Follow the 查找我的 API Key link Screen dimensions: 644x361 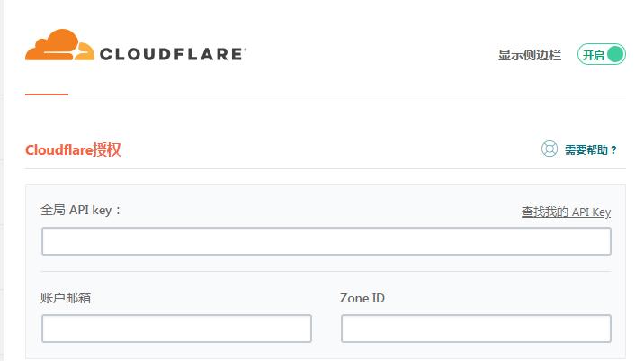(x=566, y=212)
